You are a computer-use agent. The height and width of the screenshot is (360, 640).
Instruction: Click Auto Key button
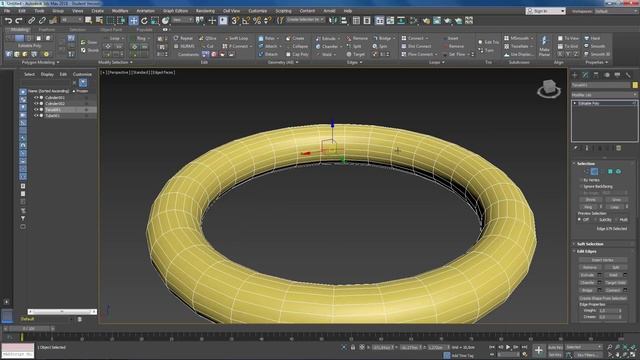click(x=555, y=347)
